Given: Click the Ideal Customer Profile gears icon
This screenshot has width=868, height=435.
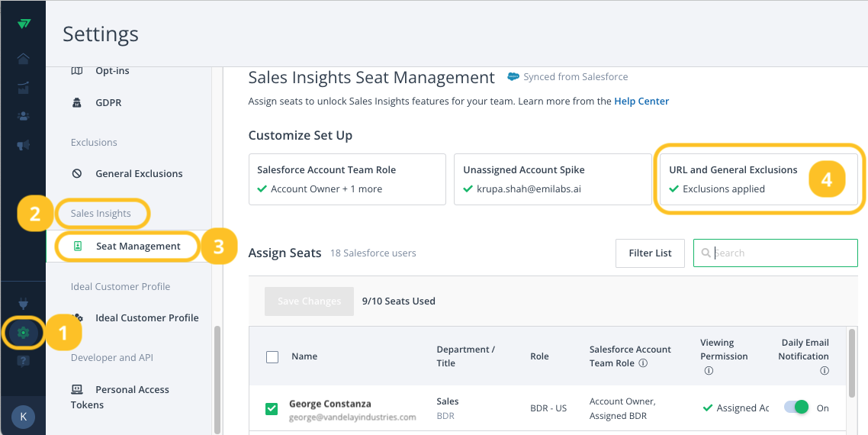Looking at the screenshot, I should 79,318.
